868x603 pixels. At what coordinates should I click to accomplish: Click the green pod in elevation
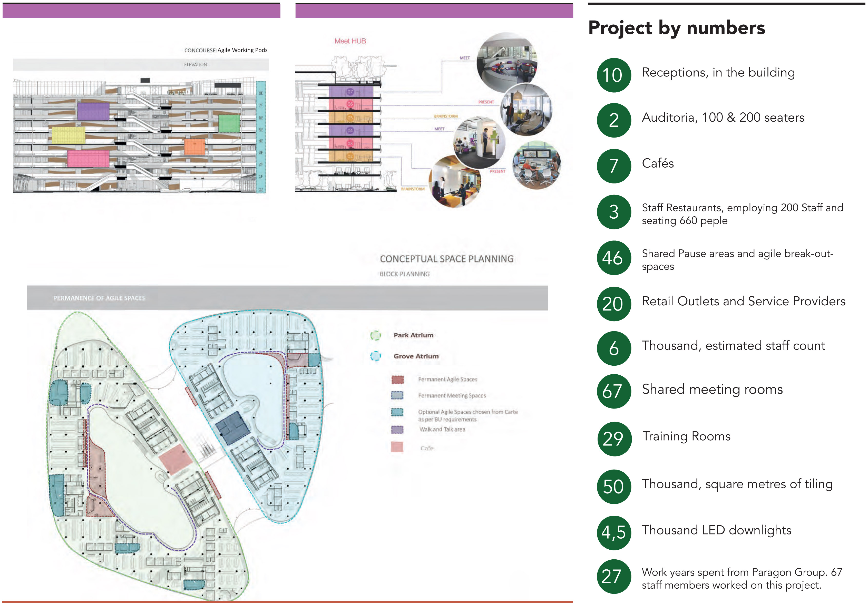pyautogui.click(x=229, y=123)
